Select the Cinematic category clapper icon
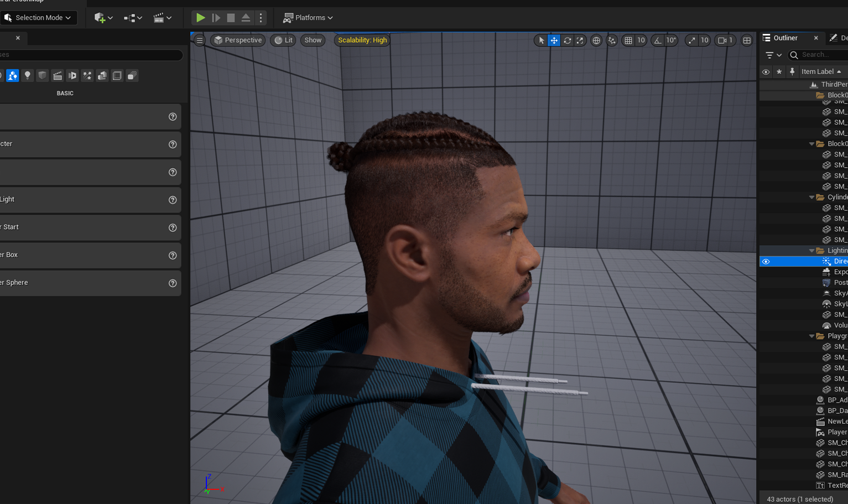The image size is (848, 504). tap(57, 76)
